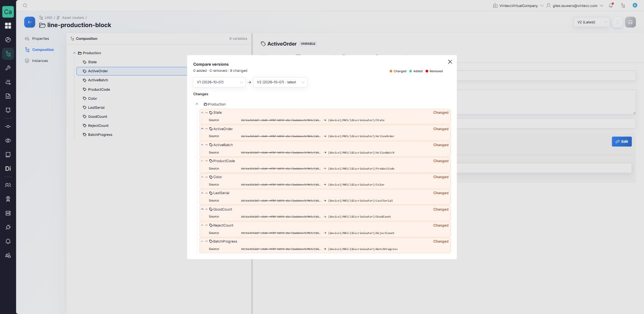Viewport: 644px width, 314px height.
Task: Open the V1 (2026-10-07) version dropdown
Action: click(x=219, y=82)
